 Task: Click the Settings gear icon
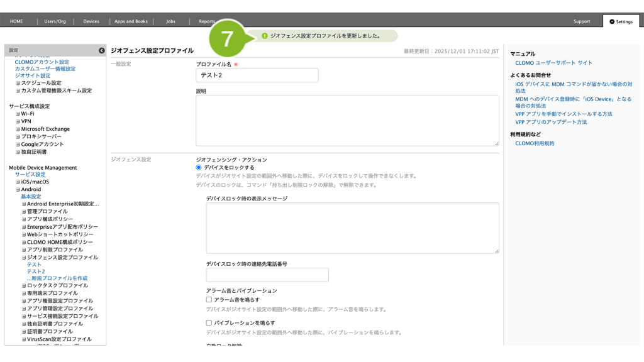point(612,21)
